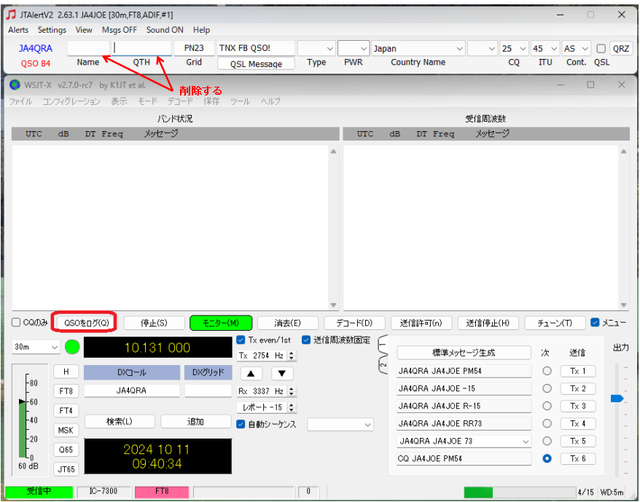
Task: Click the up arrow frequency button
Action: pos(251,373)
